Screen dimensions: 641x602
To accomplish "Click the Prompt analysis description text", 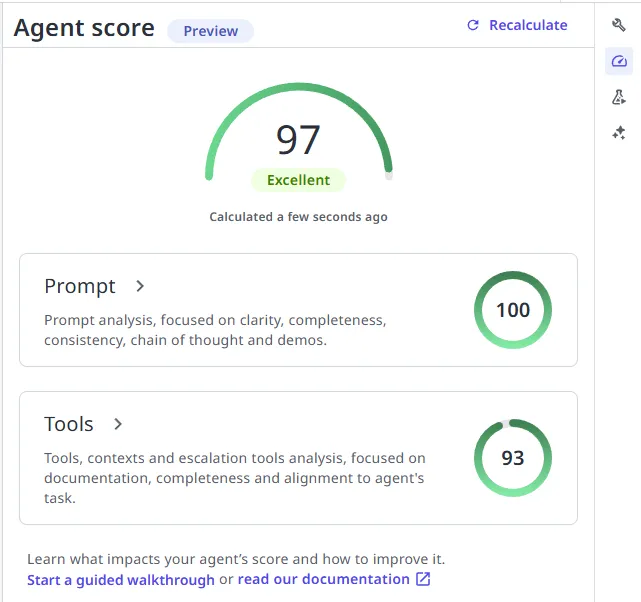I will (215, 330).
